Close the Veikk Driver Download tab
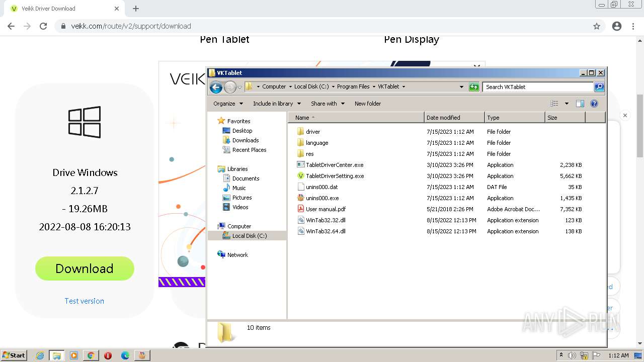644x362 pixels. pyautogui.click(x=117, y=9)
